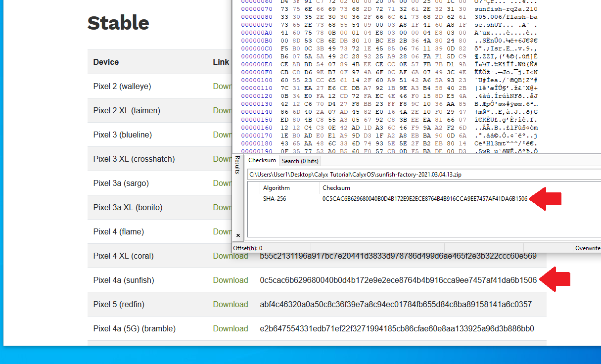Click the Pixel 3a (sargo) download link
Image resolution: width=601 pixels, height=364 pixels.
[223, 183]
